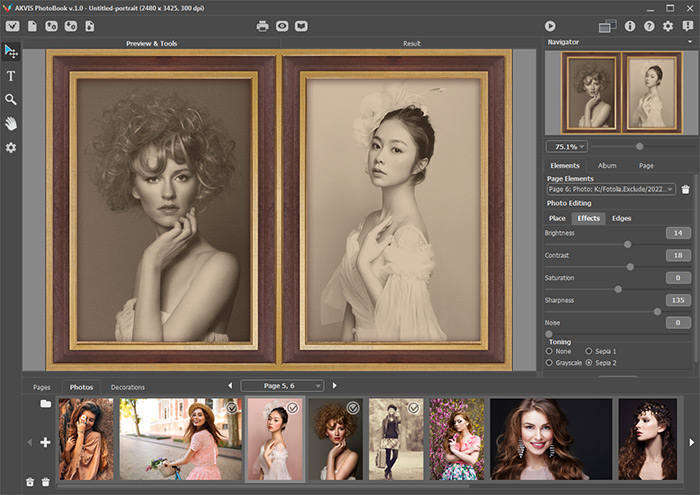Screen dimensions: 700x495
Task: Edit the Sharpness value field 135
Action: (678, 300)
